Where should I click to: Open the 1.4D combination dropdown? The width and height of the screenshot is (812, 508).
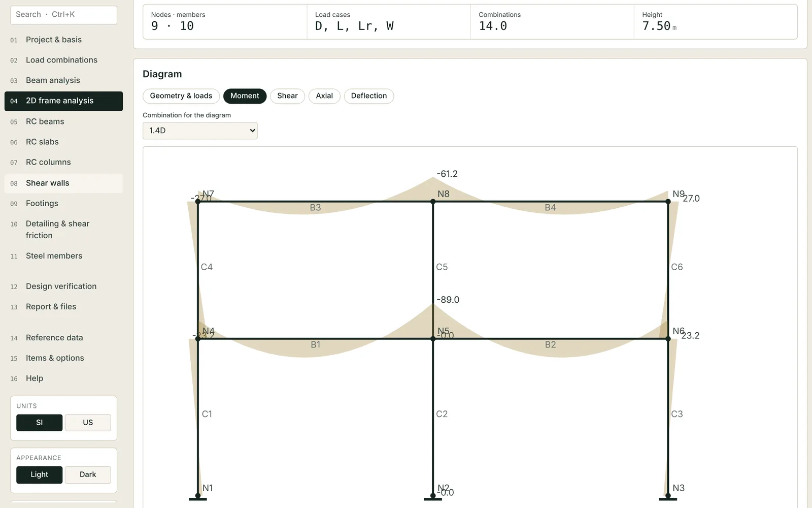[x=200, y=131]
